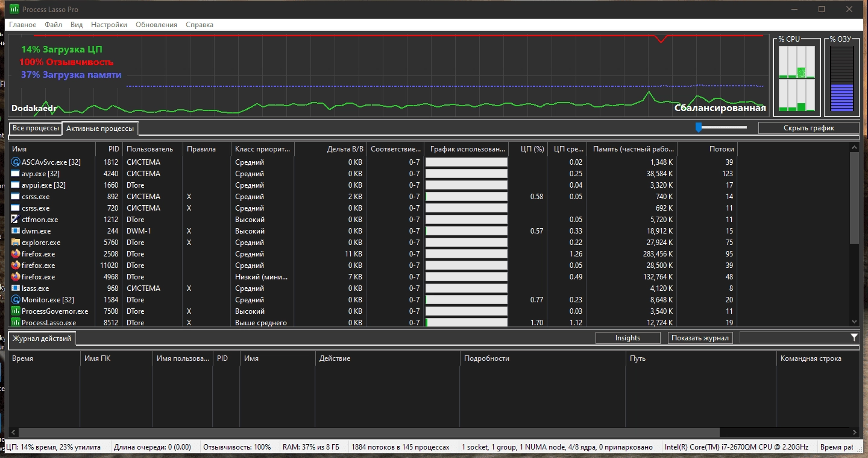Viewport: 868px width, 458px height.
Task: Sort by PID column header
Action: (x=109, y=149)
